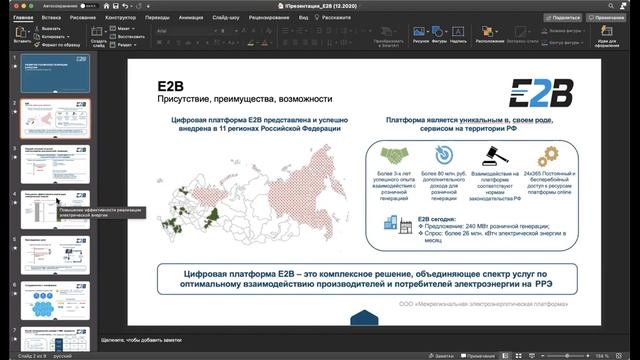Click the zoom slider in status bar
Viewport: 640px width, 360px height.
click(567, 356)
